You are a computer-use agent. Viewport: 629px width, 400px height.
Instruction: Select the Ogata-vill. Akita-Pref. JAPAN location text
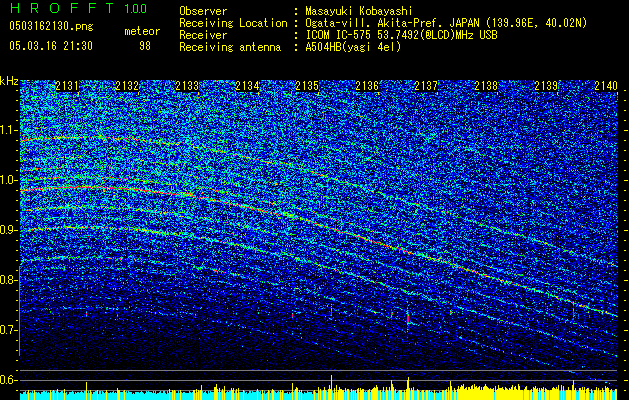pos(446,23)
